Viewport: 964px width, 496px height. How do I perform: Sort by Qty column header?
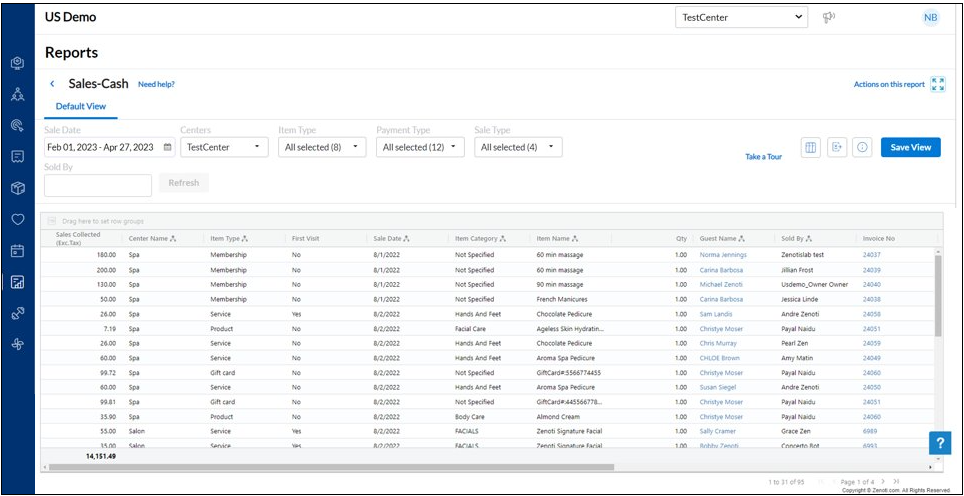681,238
